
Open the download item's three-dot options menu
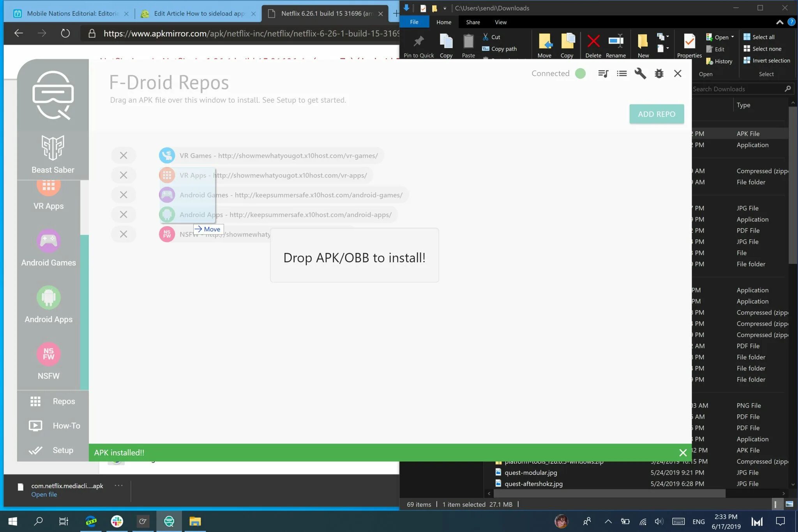tap(118, 485)
